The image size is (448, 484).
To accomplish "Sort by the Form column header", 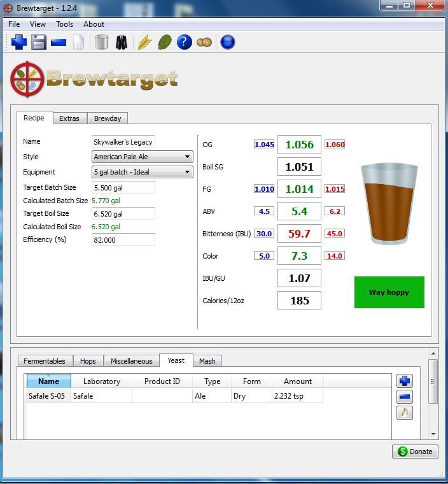I will click(x=252, y=381).
